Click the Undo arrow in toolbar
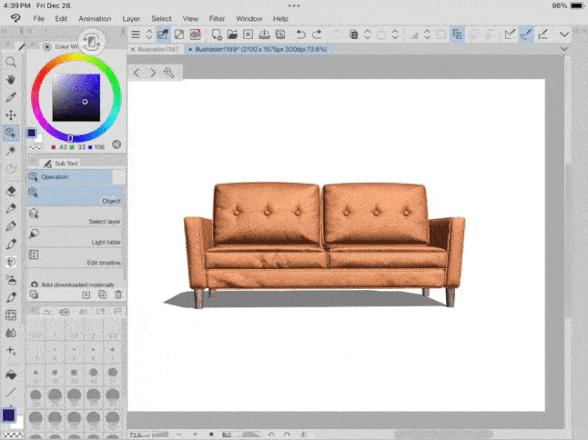The height and width of the screenshot is (440, 588). 301,35
